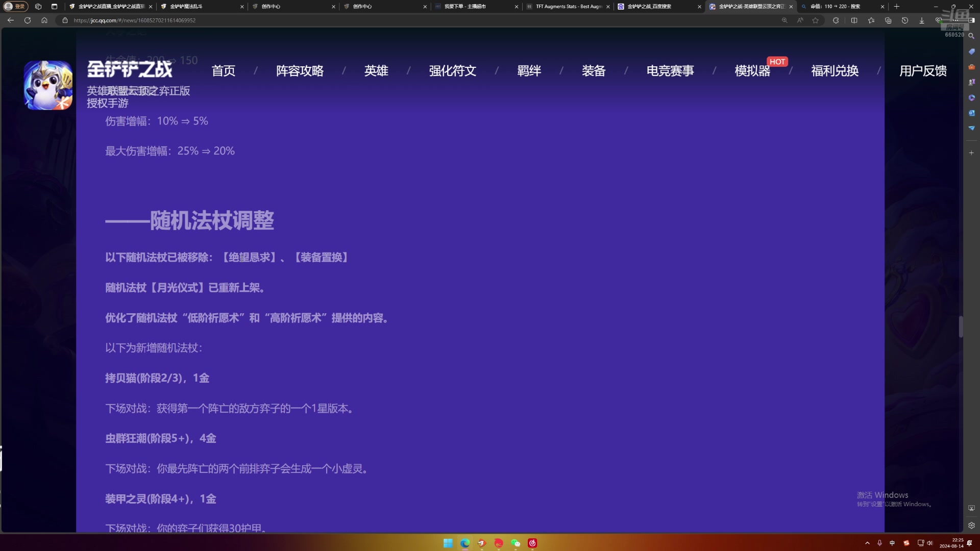The height and width of the screenshot is (551, 980).
Task: Open search in the Edge sidebar
Action: 971,36
